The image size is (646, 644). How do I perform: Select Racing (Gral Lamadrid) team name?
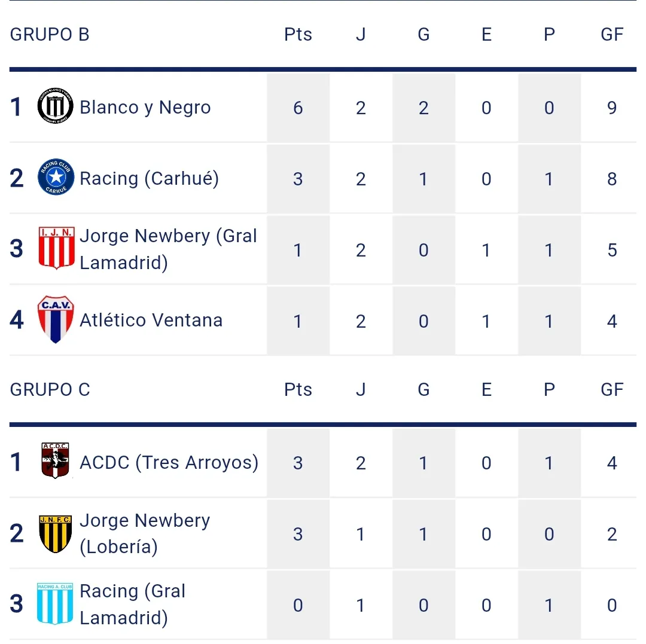132,604
